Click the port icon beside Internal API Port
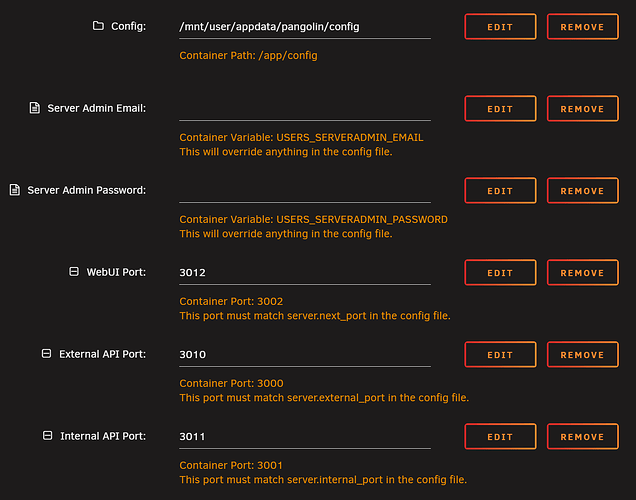 click(47, 436)
